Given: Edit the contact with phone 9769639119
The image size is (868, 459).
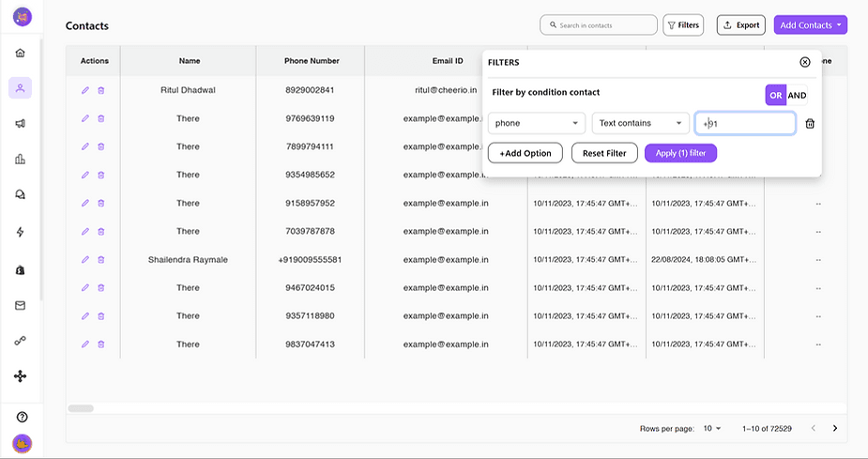Looking at the screenshot, I should click(85, 118).
